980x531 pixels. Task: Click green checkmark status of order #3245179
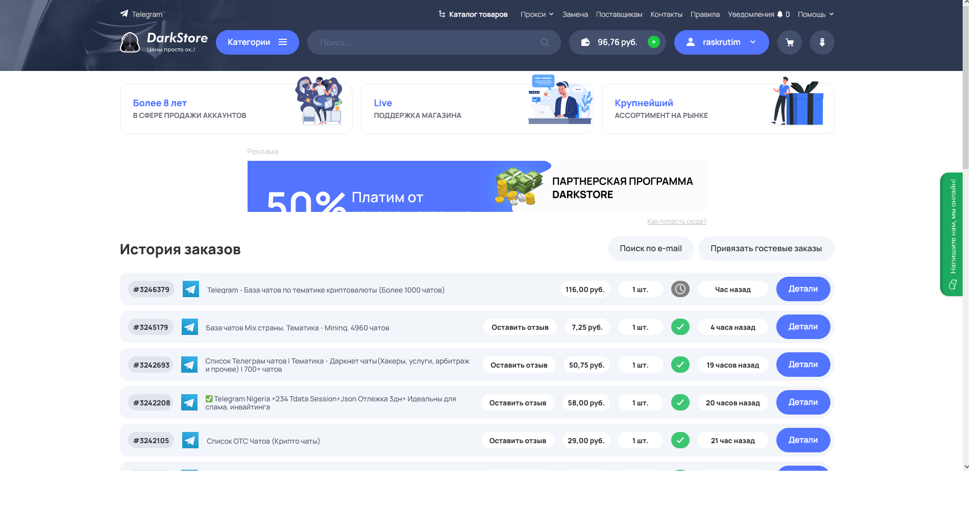pyautogui.click(x=680, y=327)
